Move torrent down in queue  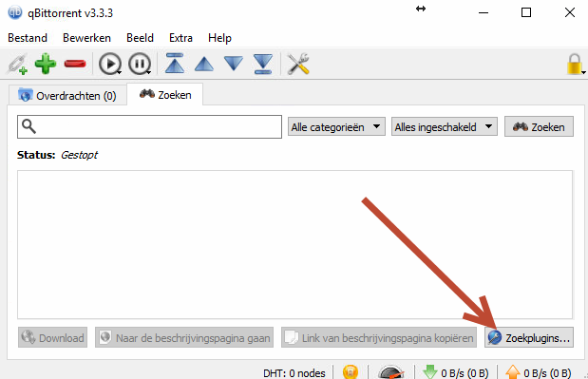234,64
